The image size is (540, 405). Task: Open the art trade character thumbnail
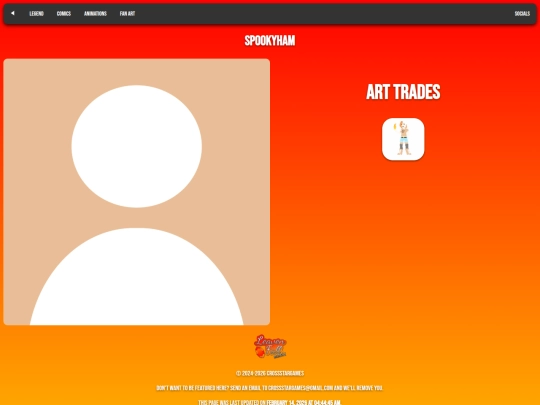[403, 139]
